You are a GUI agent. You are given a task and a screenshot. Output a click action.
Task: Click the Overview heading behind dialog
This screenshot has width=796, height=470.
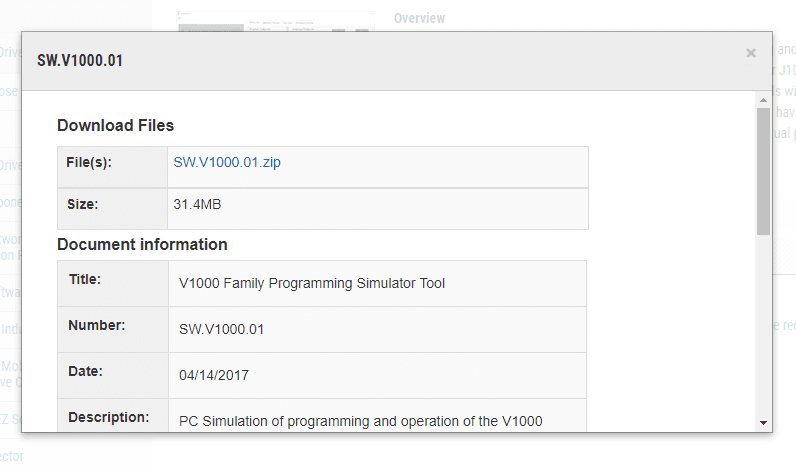point(419,18)
